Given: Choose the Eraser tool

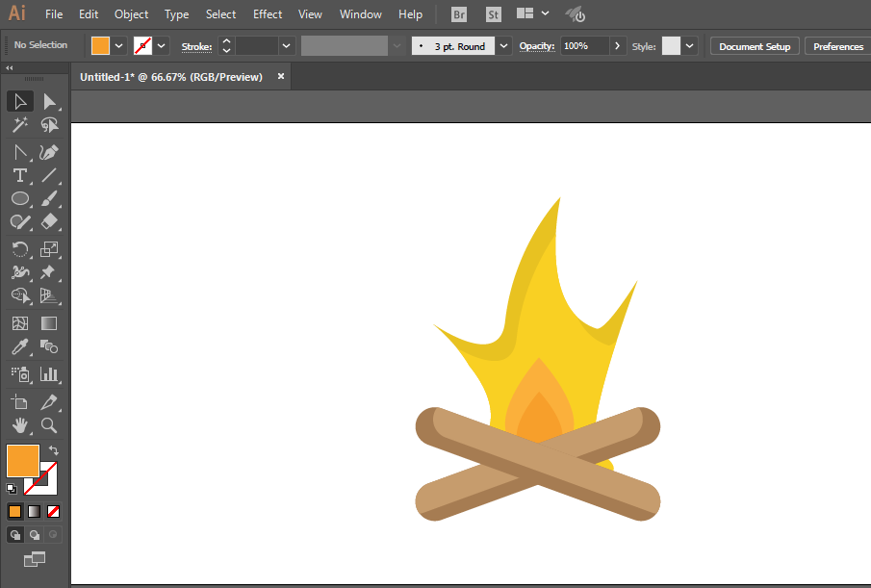Looking at the screenshot, I should (x=49, y=222).
